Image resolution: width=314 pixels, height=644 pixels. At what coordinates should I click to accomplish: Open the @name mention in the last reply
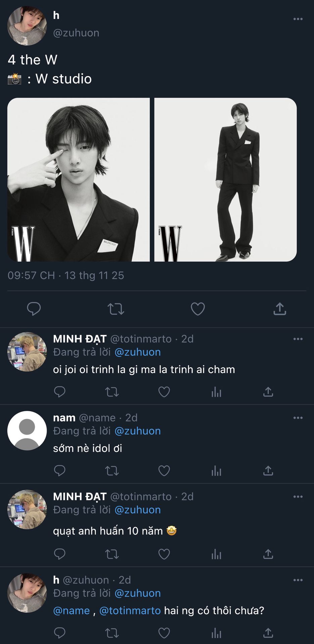[72, 610]
